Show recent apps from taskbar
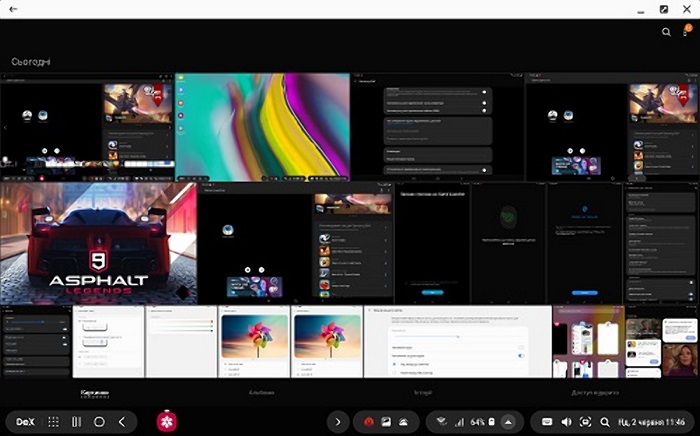The image size is (700, 436). coord(77,422)
